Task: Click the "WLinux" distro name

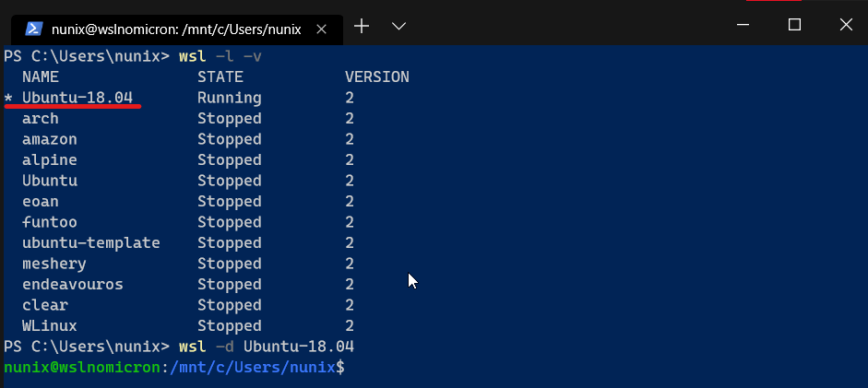Action: pyautogui.click(x=50, y=325)
